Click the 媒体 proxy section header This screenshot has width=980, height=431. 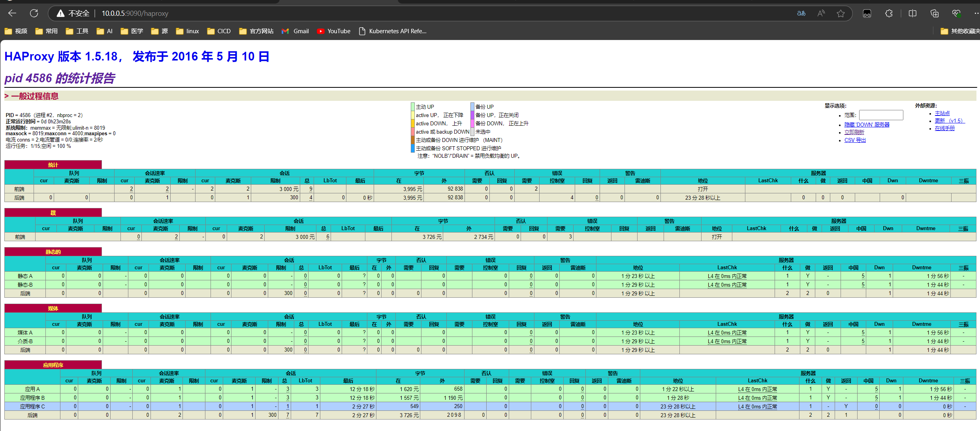[x=53, y=308]
